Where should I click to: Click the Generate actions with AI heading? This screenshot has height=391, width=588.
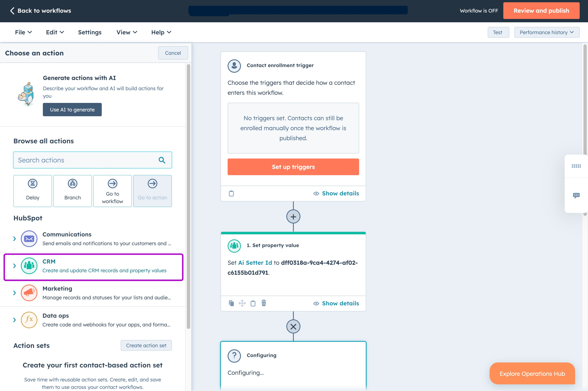(x=79, y=78)
